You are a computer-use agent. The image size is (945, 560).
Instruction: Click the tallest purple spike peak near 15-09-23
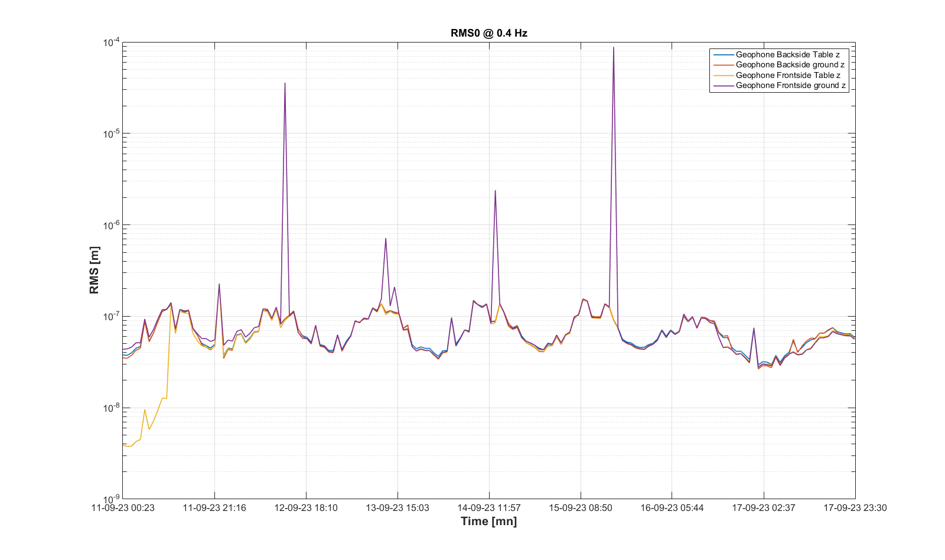click(x=614, y=48)
